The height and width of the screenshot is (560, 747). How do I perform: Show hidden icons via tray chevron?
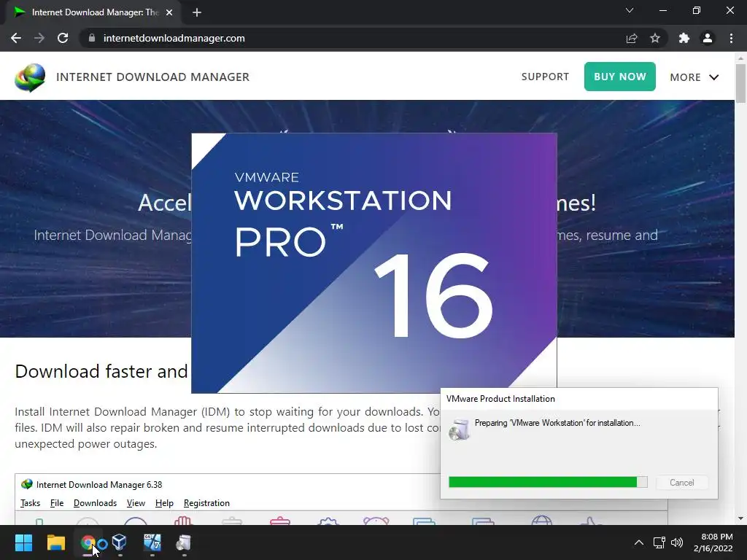[x=639, y=542]
